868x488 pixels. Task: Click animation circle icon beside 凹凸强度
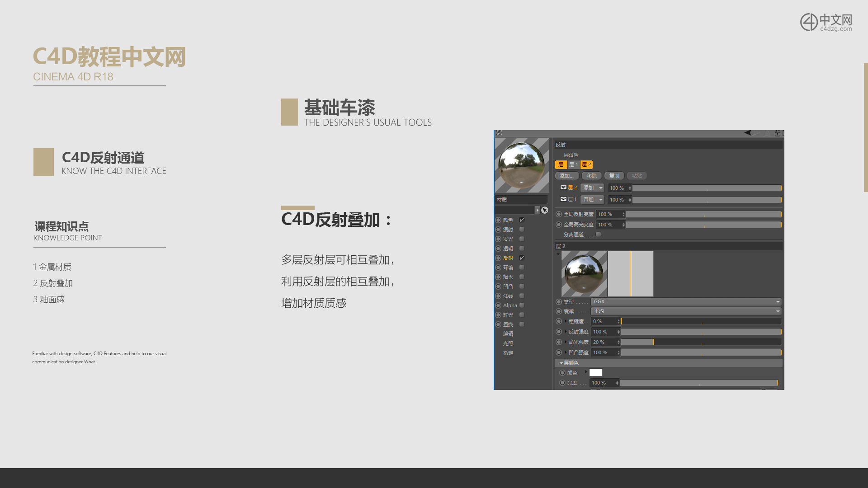[x=559, y=352]
